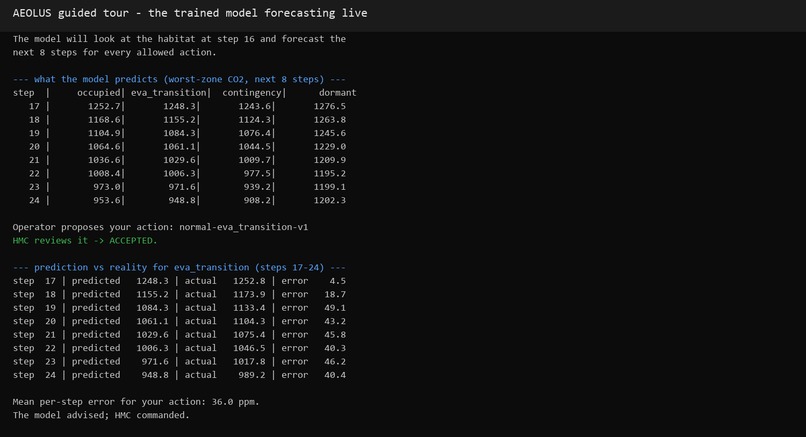
Task: Click the contingency value 1124.3
Action: (x=254, y=119)
